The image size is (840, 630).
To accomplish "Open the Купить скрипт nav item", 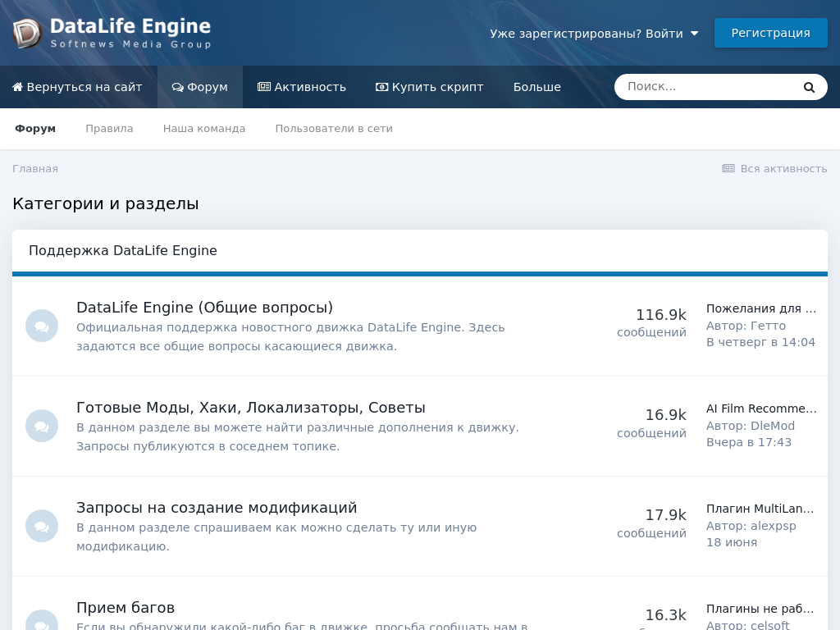I will pos(429,87).
